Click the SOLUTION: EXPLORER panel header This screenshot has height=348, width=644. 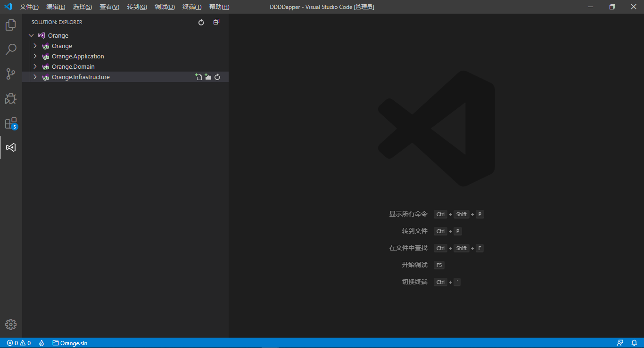coord(57,22)
